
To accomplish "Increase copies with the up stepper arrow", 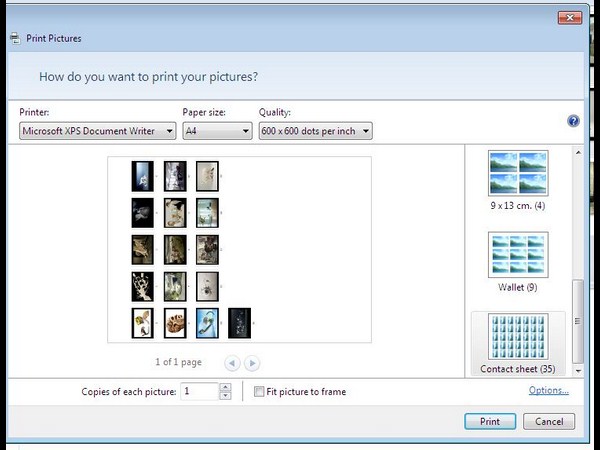I will (x=225, y=388).
